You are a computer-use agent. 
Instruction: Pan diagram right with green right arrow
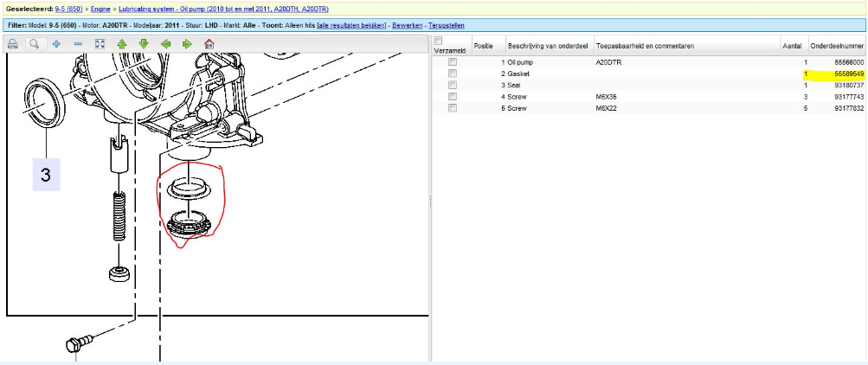187,43
